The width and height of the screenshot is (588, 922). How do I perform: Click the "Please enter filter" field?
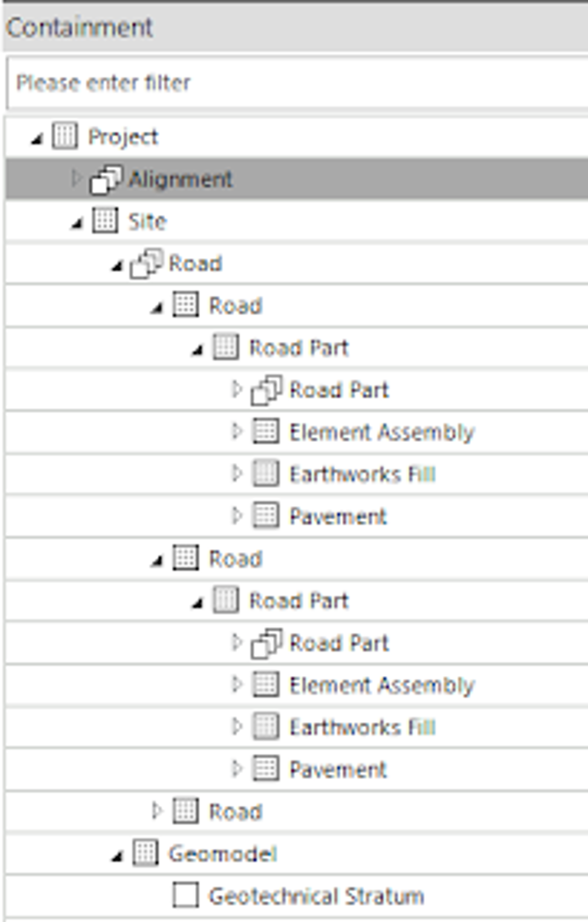[294, 83]
